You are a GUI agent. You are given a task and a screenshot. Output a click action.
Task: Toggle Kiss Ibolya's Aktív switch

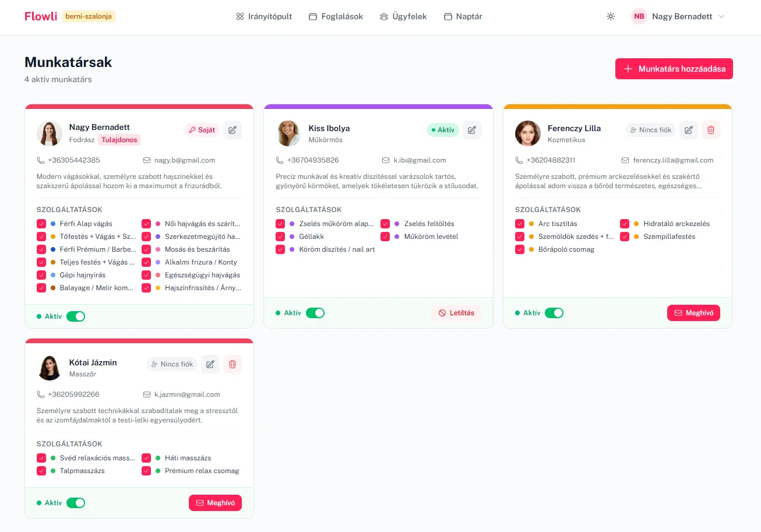(x=315, y=313)
